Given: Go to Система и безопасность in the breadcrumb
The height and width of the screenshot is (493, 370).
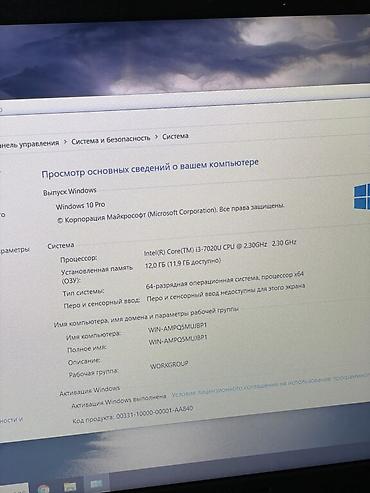Looking at the screenshot, I should pos(111,139).
